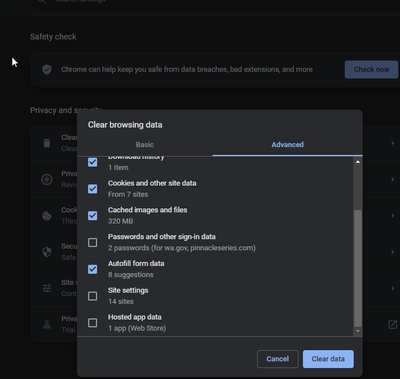Click the '8 suggestions' text

(x=131, y=275)
